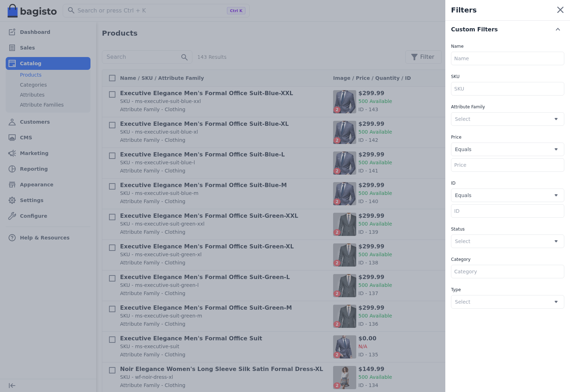
Task: Check the Suit-Green-L product row
Action: (112, 278)
